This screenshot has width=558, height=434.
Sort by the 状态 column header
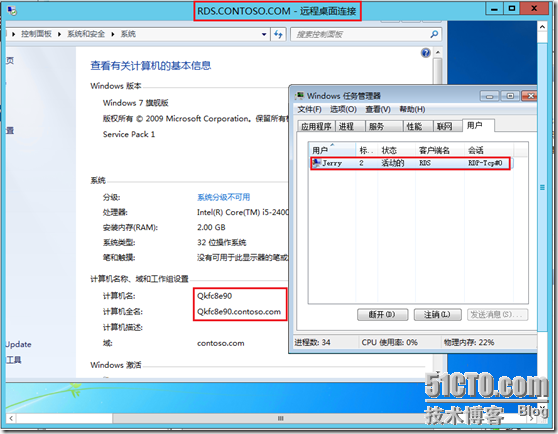point(396,150)
